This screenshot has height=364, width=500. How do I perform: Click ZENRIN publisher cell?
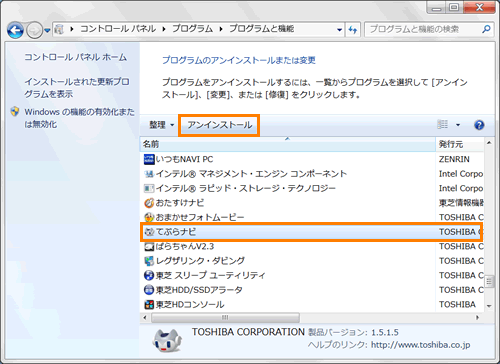454,159
